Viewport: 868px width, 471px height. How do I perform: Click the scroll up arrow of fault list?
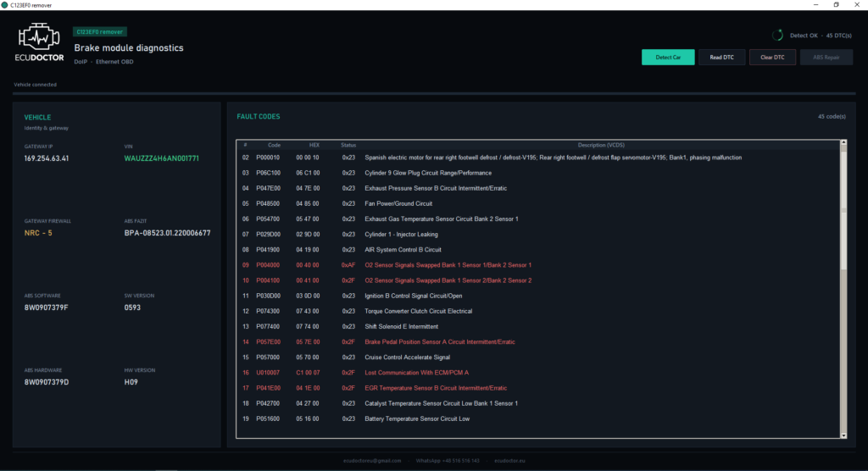[843, 143]
